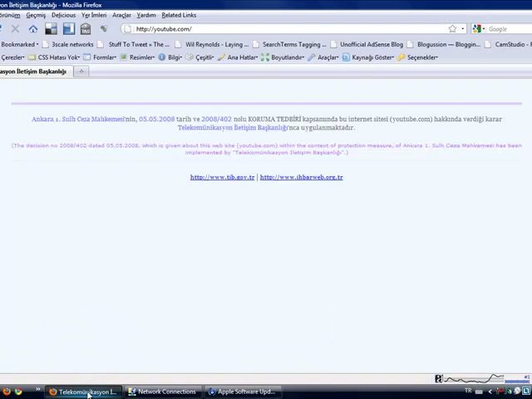532x399 pixels.
Task: Switch to Apple Software Update taskbar button
Action: 242,392
